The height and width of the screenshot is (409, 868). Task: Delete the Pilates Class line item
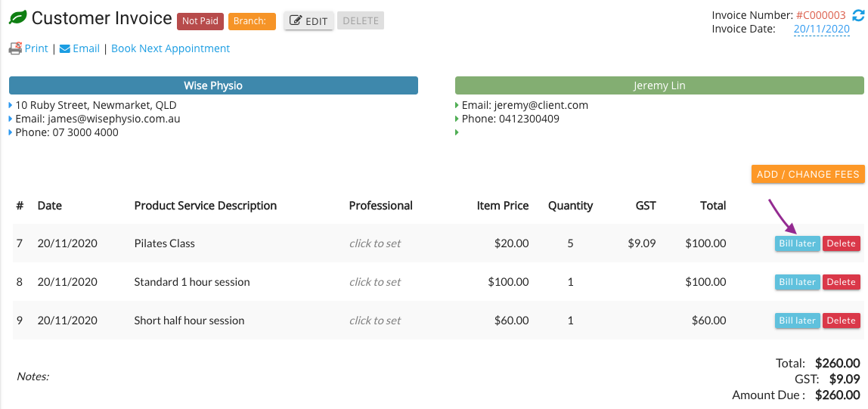842,243
